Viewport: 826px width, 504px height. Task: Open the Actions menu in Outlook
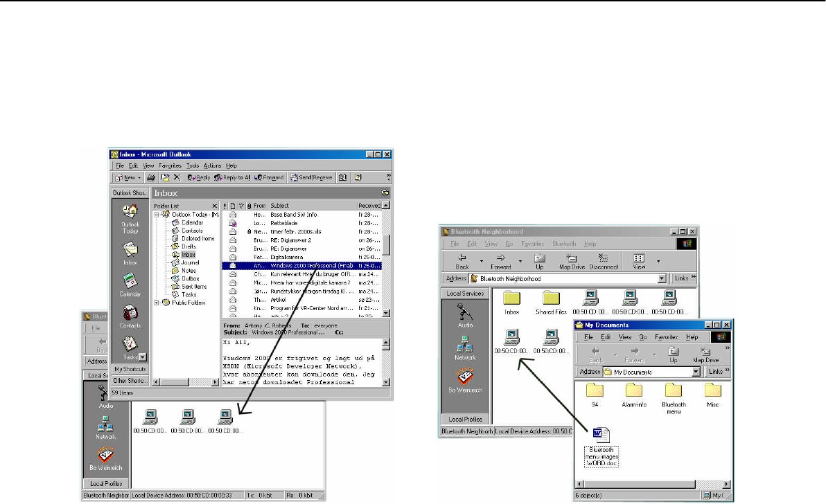click(212, 165)
